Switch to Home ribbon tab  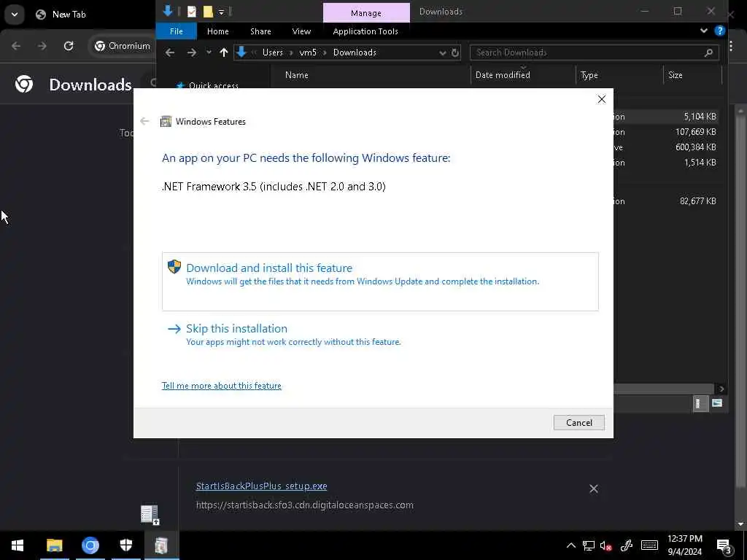217,31
